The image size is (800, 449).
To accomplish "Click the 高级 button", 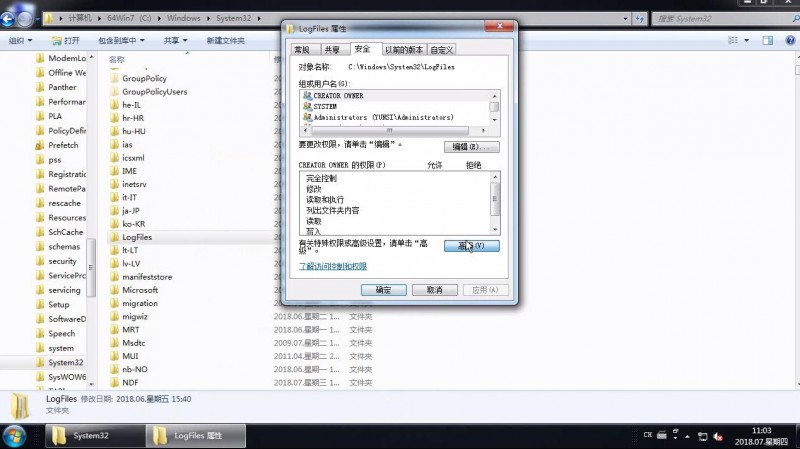I will click(x=472, y=246).
